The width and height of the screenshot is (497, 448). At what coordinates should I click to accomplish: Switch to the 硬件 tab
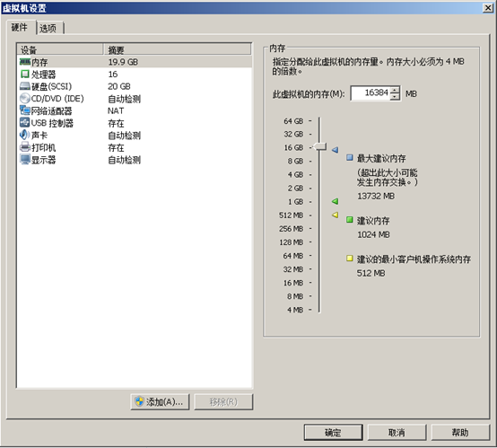point(20,28)
